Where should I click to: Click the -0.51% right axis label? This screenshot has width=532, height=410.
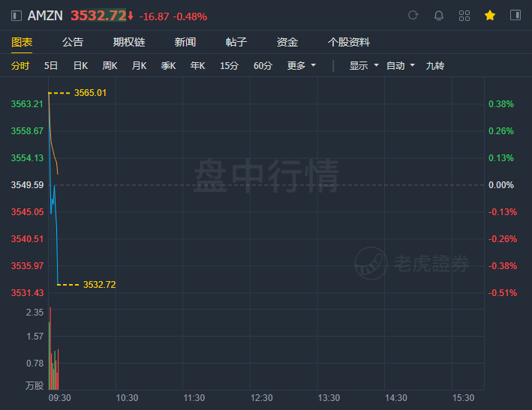(x=503, y=293)
